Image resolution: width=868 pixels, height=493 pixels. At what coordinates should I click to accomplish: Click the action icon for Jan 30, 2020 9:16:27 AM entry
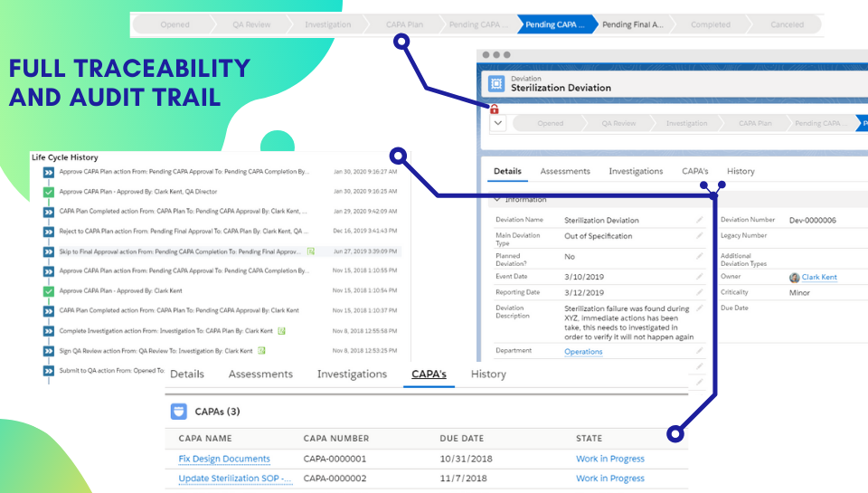click(49, 172)
